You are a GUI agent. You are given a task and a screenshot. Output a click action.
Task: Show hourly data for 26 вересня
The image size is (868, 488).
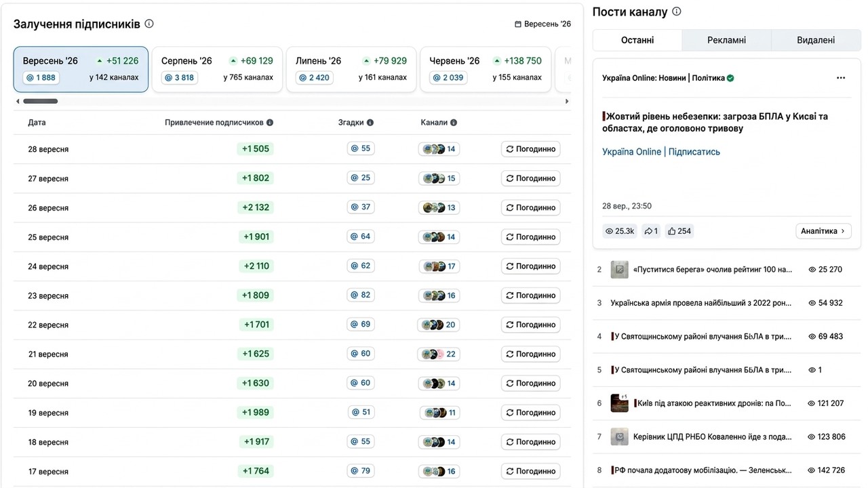point(531,207)
